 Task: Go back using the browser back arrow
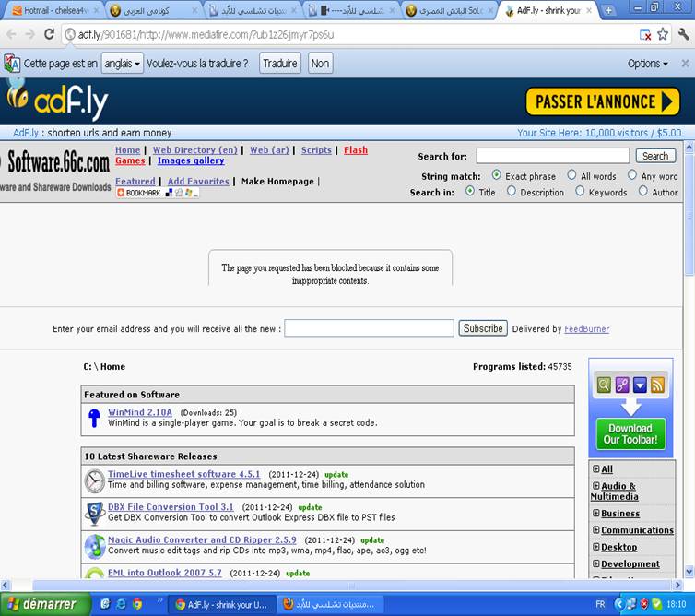coord(11,34)
